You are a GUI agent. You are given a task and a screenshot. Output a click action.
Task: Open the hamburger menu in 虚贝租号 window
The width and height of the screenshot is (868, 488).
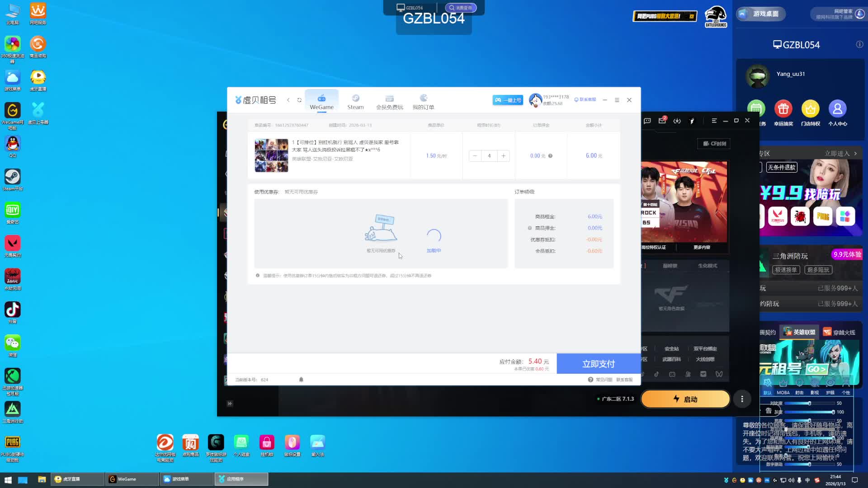click(x=617, y=100)
